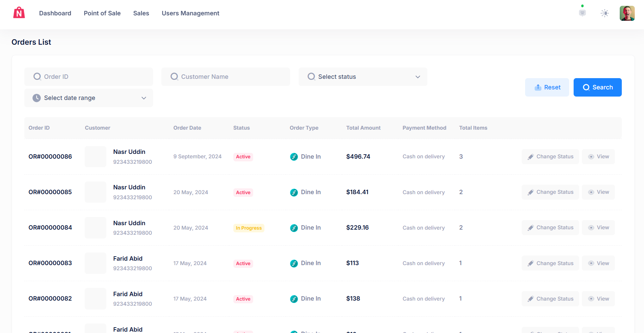Click the Dine In icon for order OR#00000086
This screenshot has height=333, width=644.
294,157
